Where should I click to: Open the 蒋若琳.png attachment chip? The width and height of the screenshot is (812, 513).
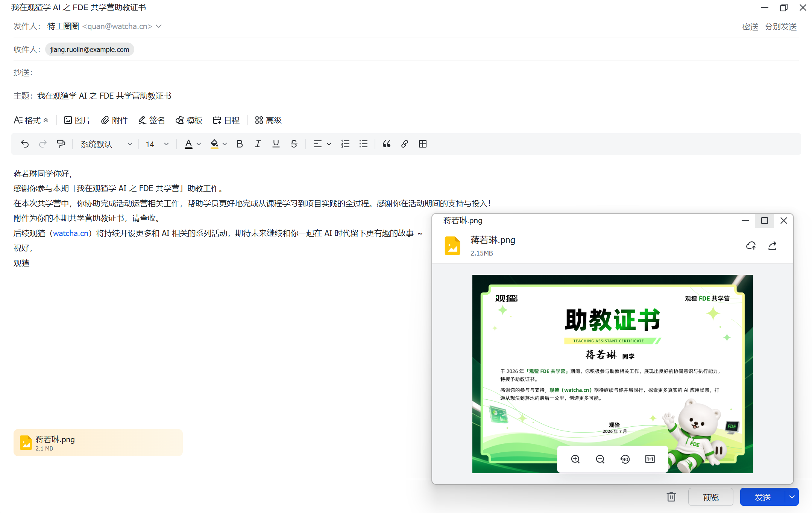point(98,443)
